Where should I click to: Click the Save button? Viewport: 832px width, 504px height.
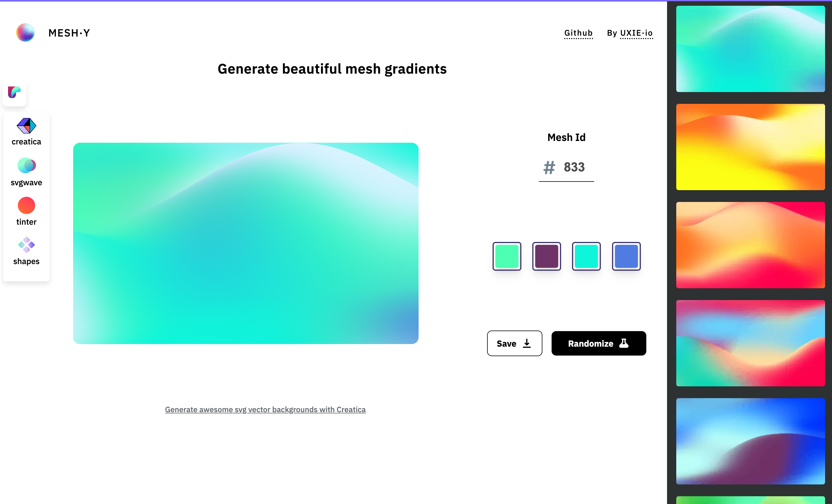(514, 343)
